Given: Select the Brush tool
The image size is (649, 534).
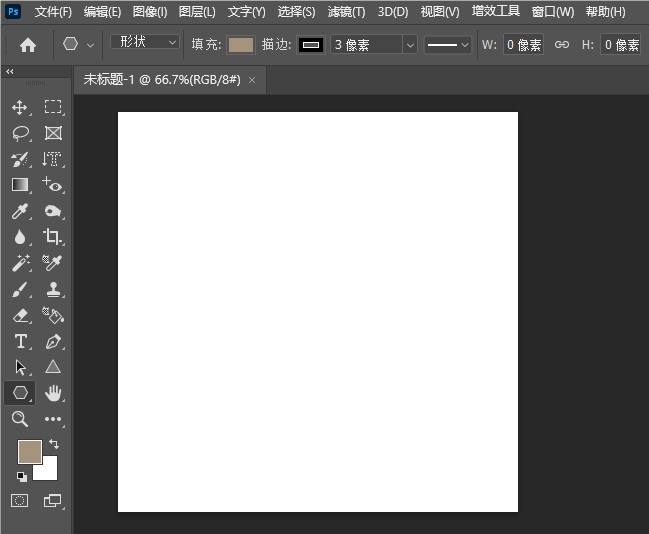Looking at the screenshot, I should coord(20,289).
